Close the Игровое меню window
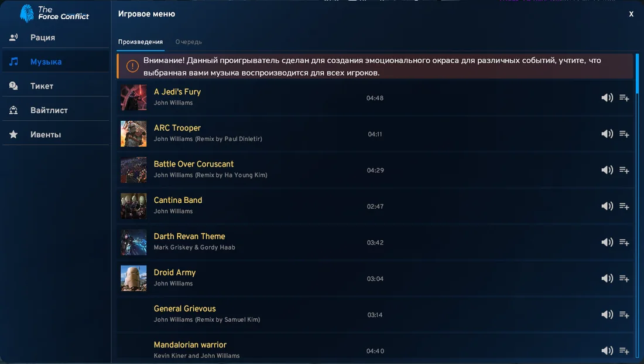644x364 pixels. coord(631,14)
